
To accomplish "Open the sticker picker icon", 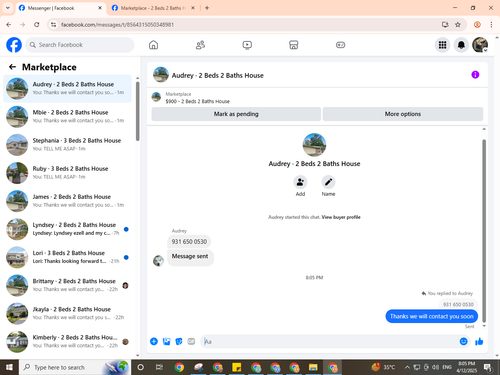I will point(179,341).
